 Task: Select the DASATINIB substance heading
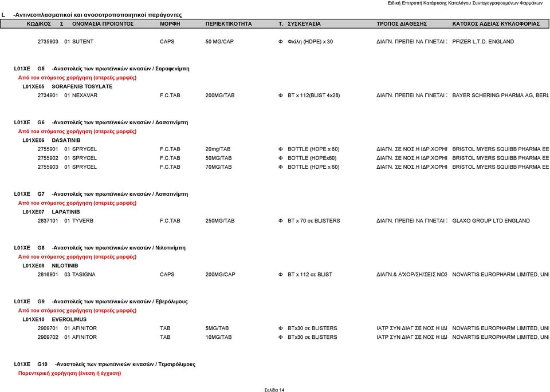pyautogui.click(x=66, y=140)
